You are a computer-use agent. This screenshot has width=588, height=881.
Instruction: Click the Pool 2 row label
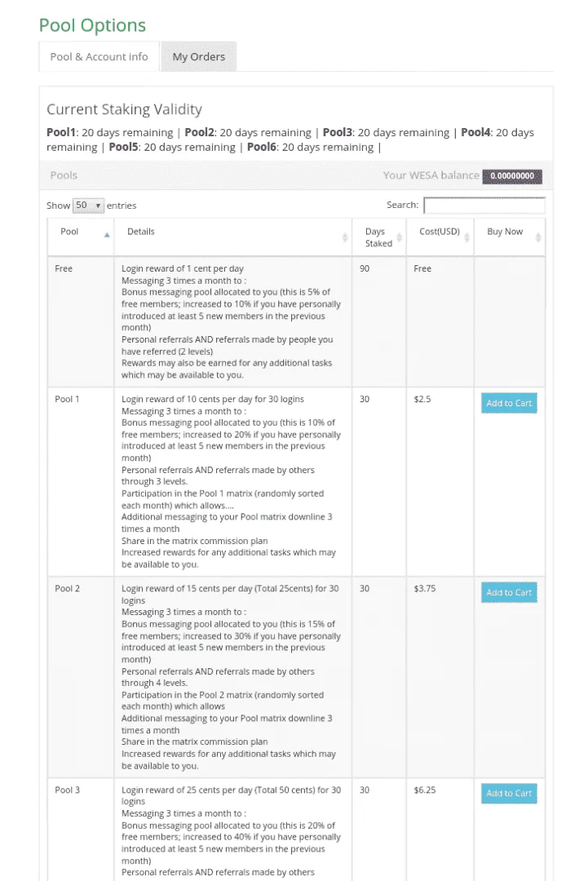click(x=68, y=588)
